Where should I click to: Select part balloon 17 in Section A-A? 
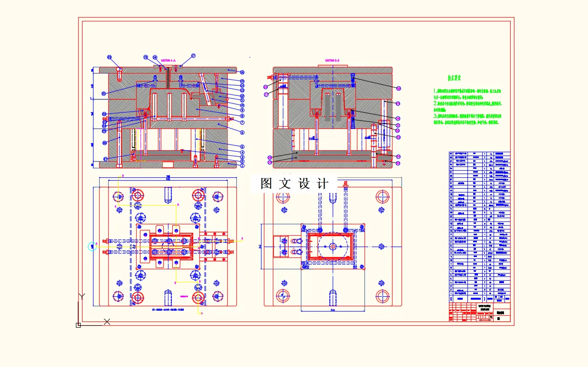click(194, 55)
